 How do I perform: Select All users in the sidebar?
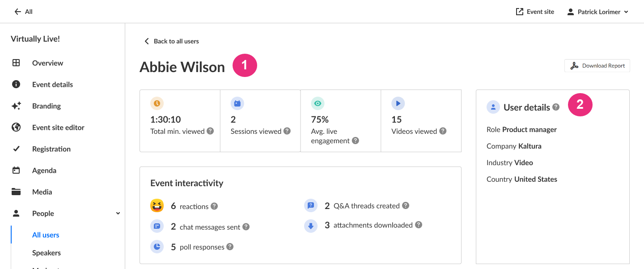point(46,235)
